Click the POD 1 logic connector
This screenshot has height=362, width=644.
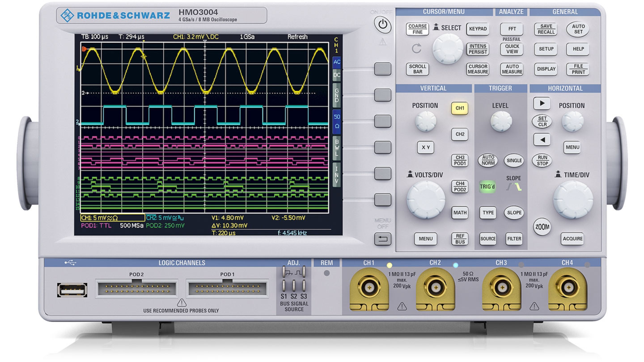pos(227,289)
